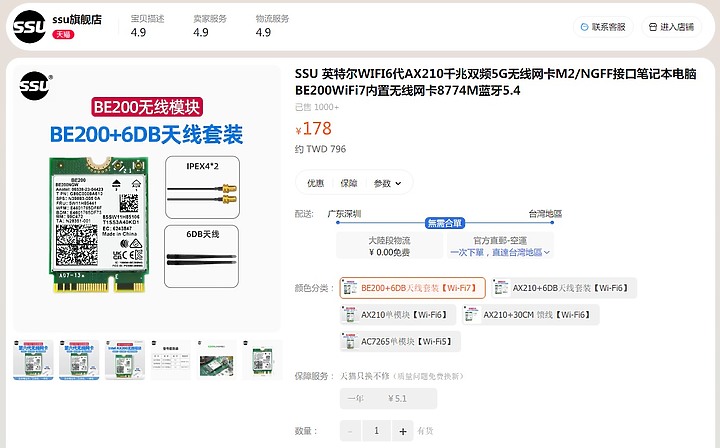Decrease quantity with minus button
Screen dimensions: 720x448
pos(351,431)
